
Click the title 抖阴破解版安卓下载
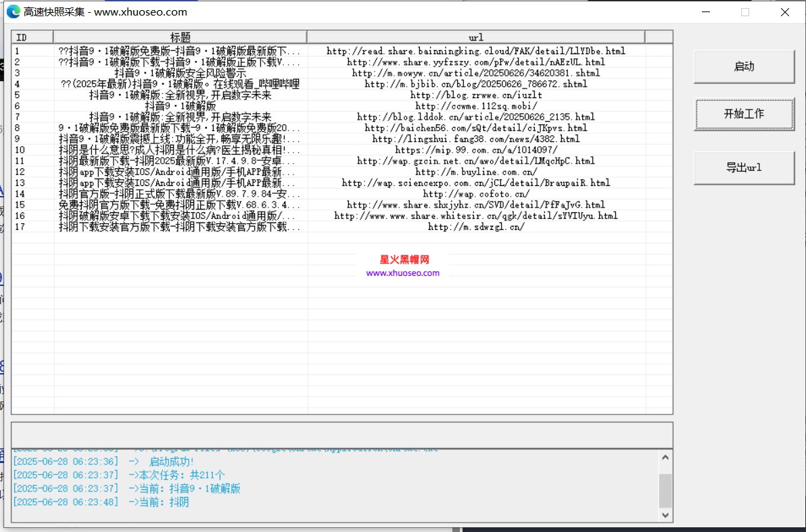[177, 216]
